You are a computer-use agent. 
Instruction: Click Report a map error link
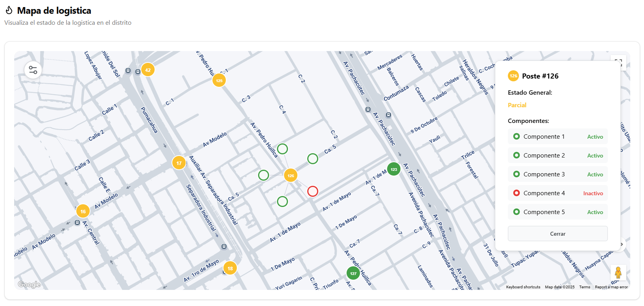611,287
